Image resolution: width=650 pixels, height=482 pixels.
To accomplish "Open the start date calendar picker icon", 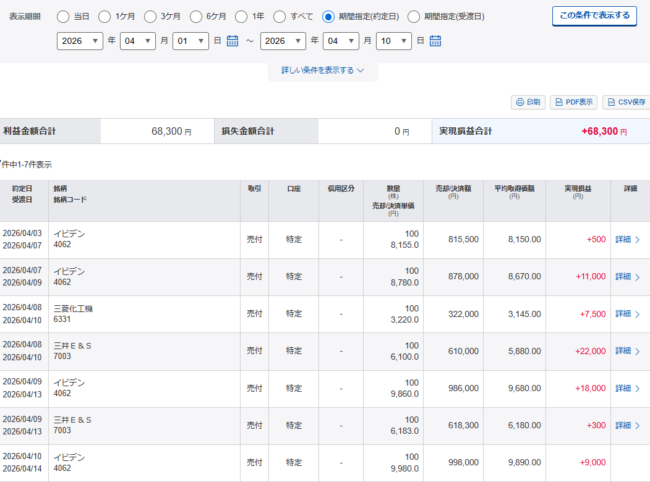I will click(x=232, y=41).
